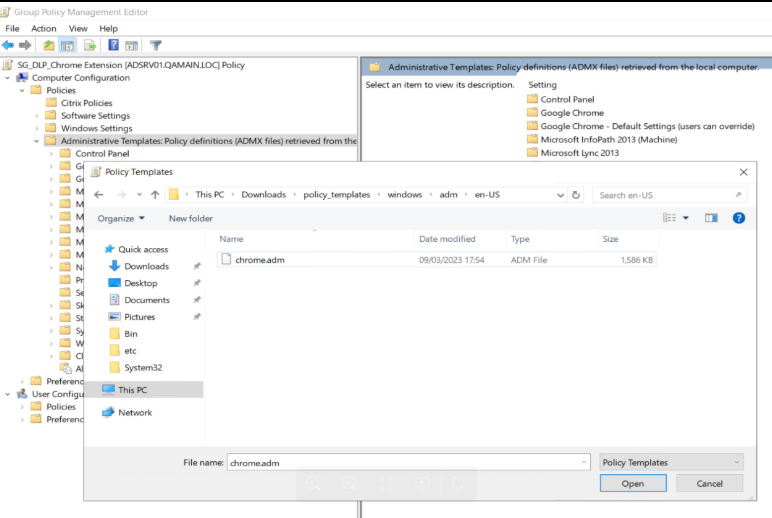Select Control Panel node in console tree

click(x=102, y=154)
